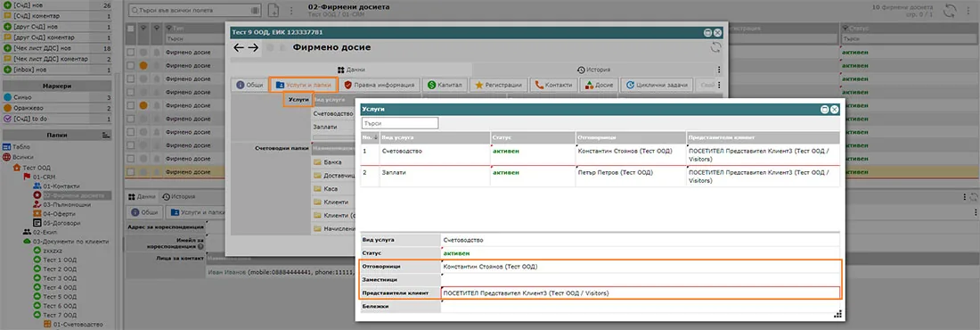Open 03-Пълномощни tree item
Viewport: 980px width, 330px height.
(61, 205)
